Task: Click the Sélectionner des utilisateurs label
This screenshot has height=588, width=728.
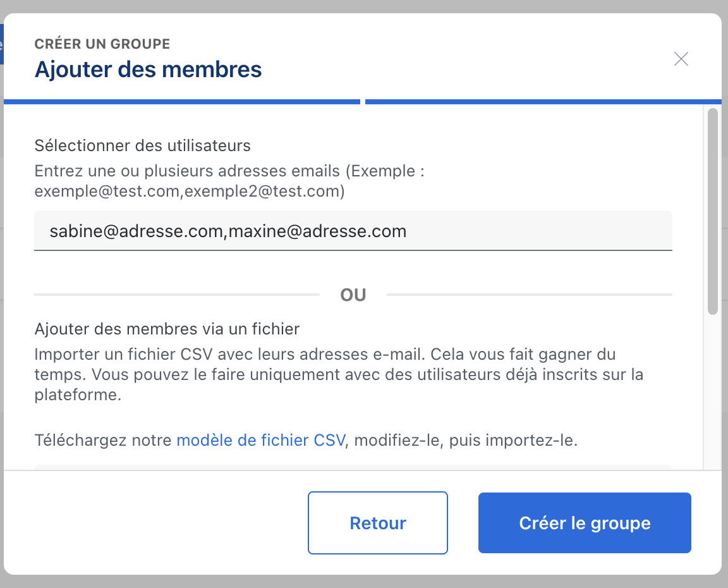Action: tap(142, 146)
